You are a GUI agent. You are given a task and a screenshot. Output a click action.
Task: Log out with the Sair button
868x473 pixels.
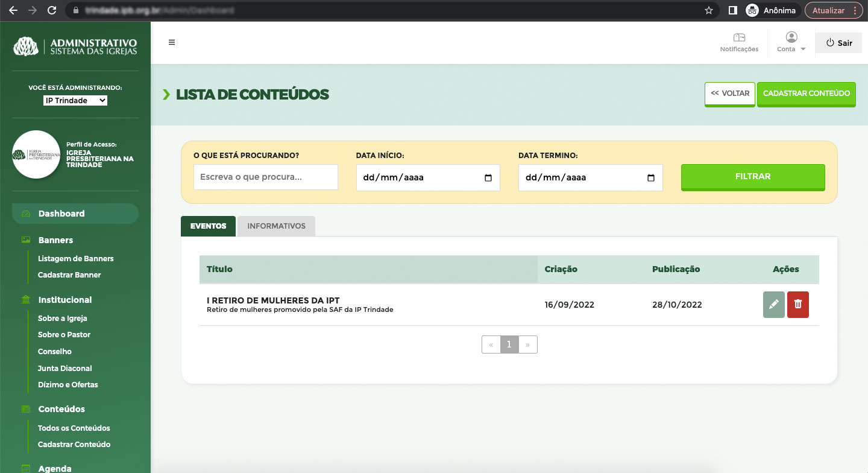(x=838, y=43)
